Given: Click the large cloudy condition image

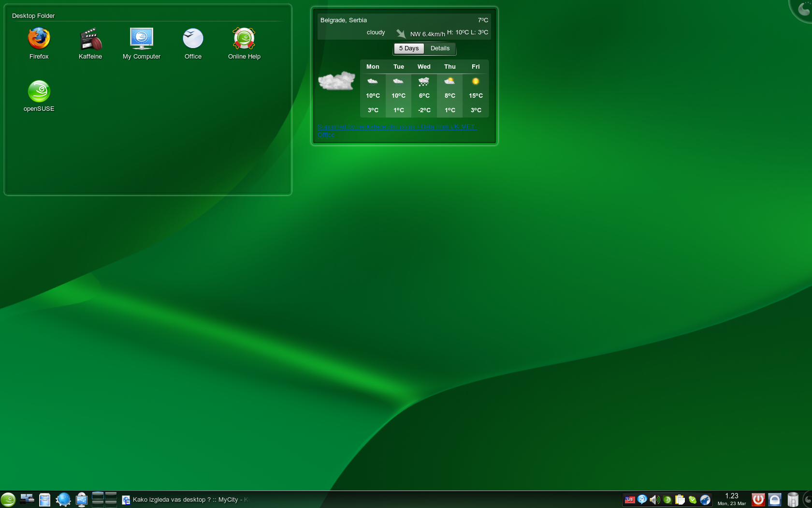Looking at the screenshot, I should 337,81.
